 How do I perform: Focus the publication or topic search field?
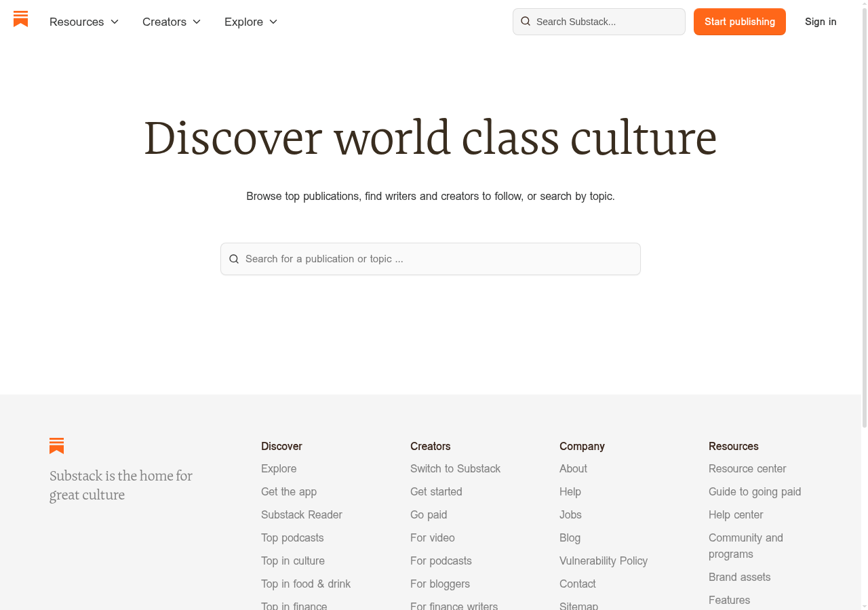431,259
